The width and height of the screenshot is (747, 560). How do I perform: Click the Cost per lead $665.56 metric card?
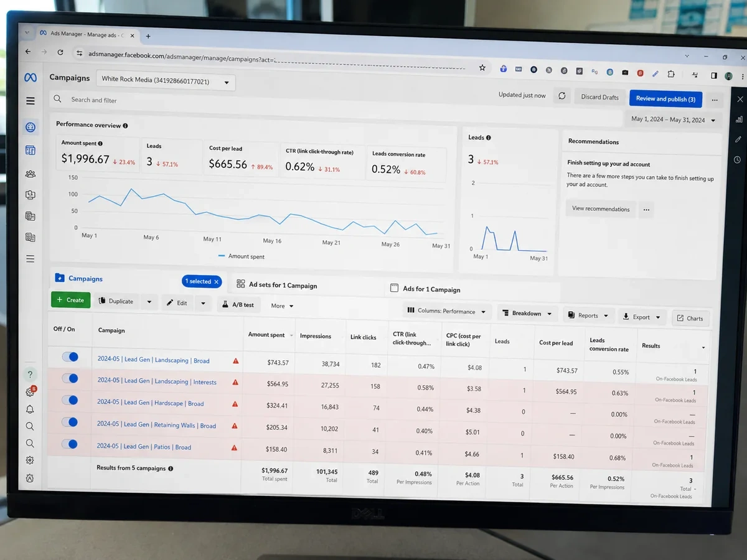[240, 158]
